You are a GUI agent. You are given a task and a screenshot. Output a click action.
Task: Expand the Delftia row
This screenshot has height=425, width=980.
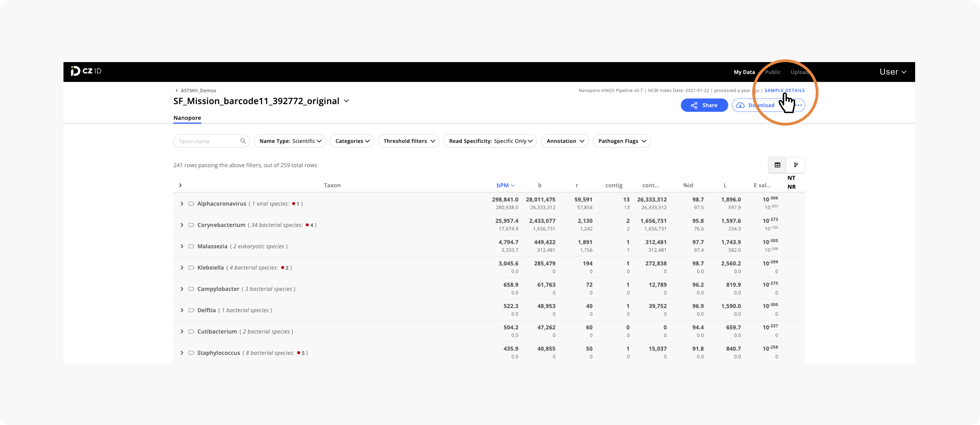pyautogui.click(x=182, y=310)
